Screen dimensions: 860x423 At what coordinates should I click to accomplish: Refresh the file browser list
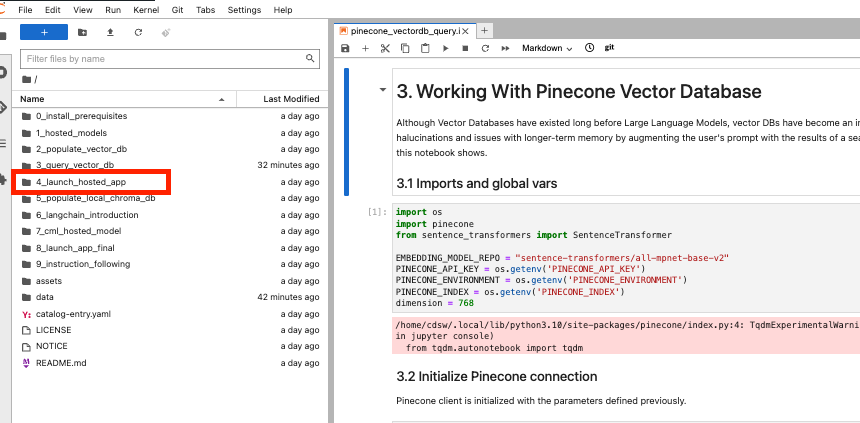tap(138, 32)
